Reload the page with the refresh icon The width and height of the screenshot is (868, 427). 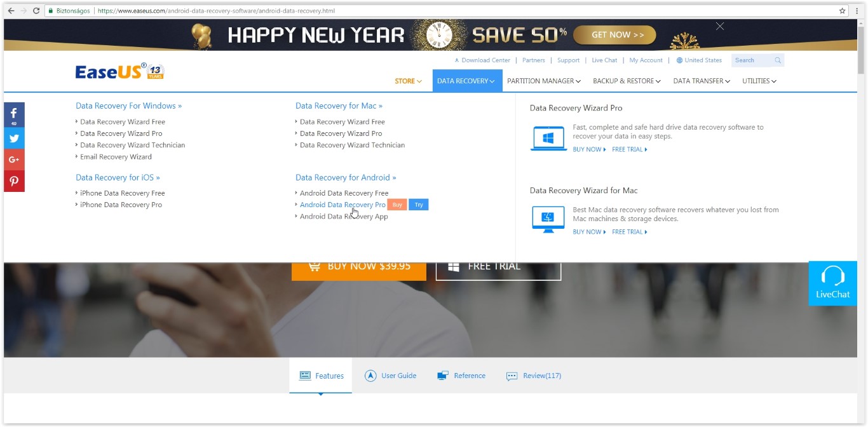click(x=36, y=11)
